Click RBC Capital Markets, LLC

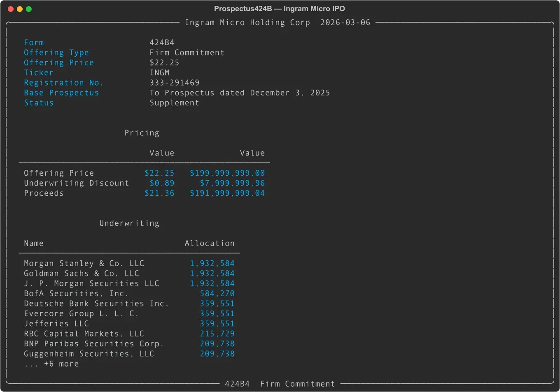pyautogui.click(x=84, y=334)
